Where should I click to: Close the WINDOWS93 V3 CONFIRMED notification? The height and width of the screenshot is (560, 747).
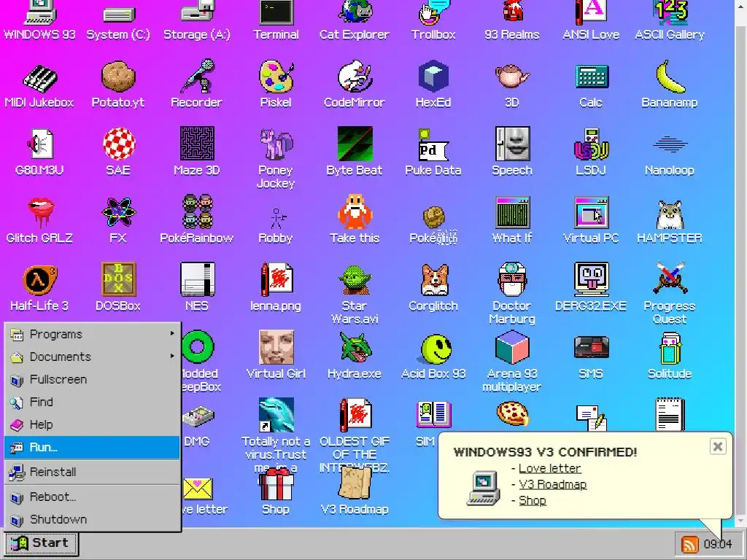718,447
